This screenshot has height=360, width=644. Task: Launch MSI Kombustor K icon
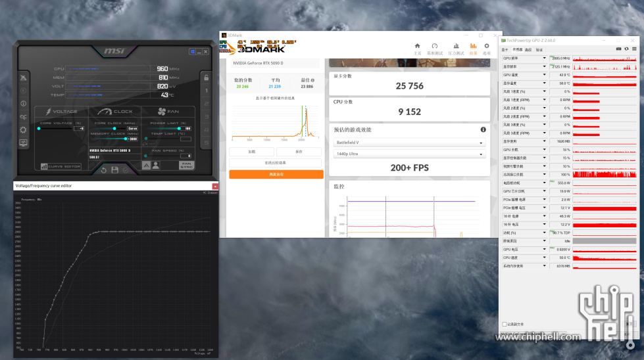23,91
